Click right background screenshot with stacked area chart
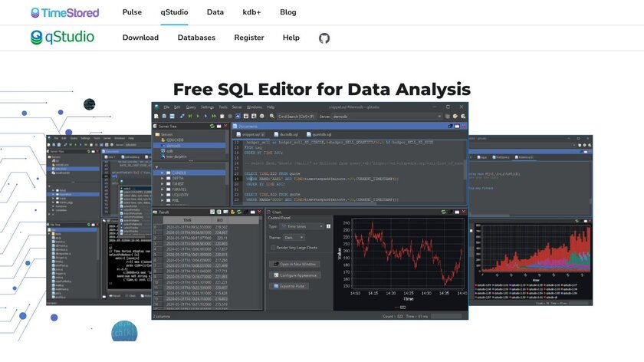 pos(531,220)
